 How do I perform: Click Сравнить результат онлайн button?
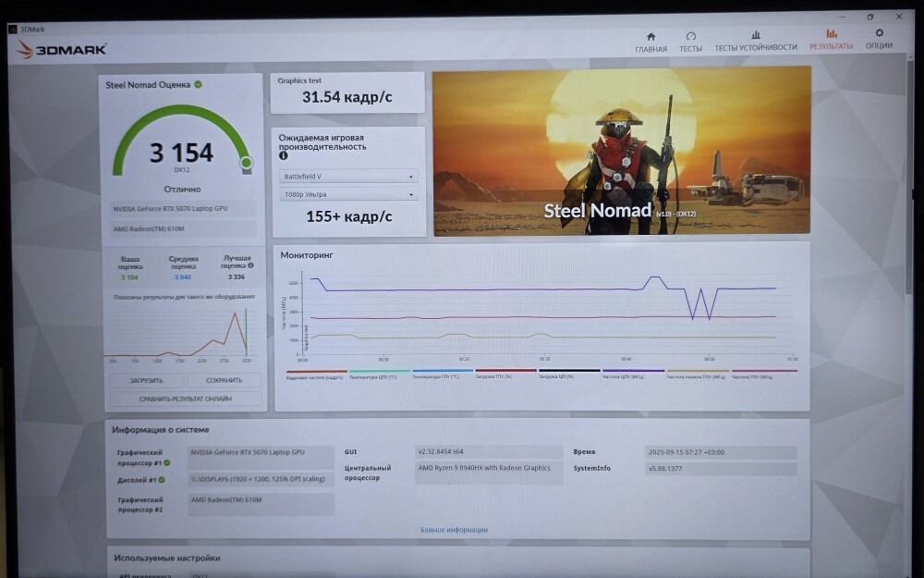pyautogui.click(x=185, y=399)
